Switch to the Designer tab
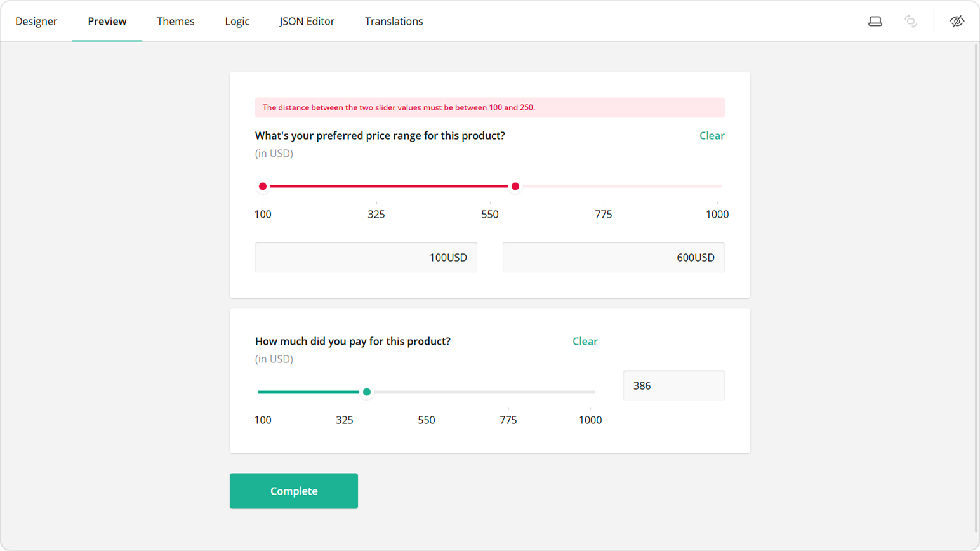Screen dimensions: 980x551 coord(36,20)
